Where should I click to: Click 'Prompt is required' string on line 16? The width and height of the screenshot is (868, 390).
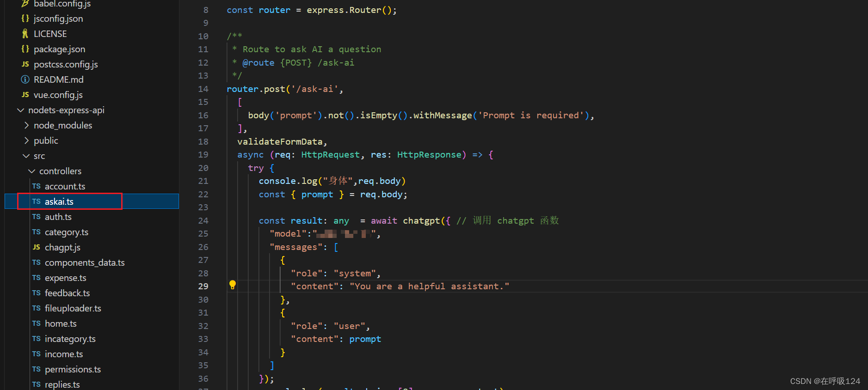pyautogui.click(x=531, y=115)
